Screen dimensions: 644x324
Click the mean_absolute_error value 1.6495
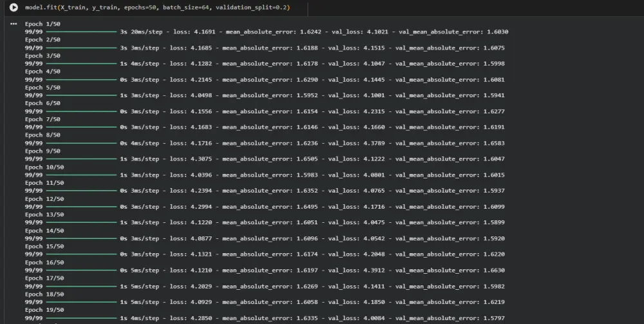coord(307,207)
